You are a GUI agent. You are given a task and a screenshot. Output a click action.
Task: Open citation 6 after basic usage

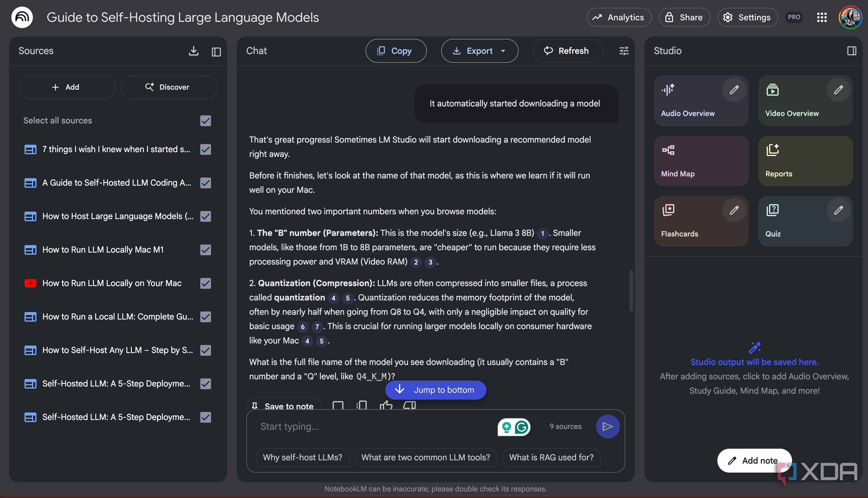(303, 327)
